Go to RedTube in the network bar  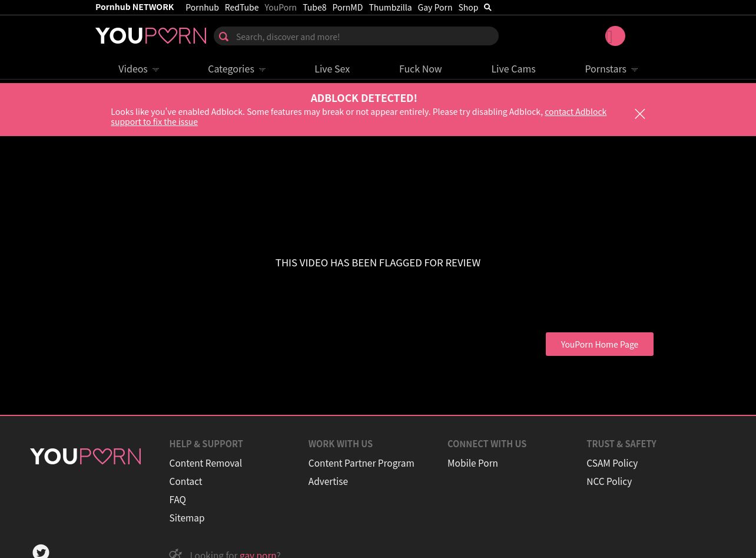click(x=241, y=7)
